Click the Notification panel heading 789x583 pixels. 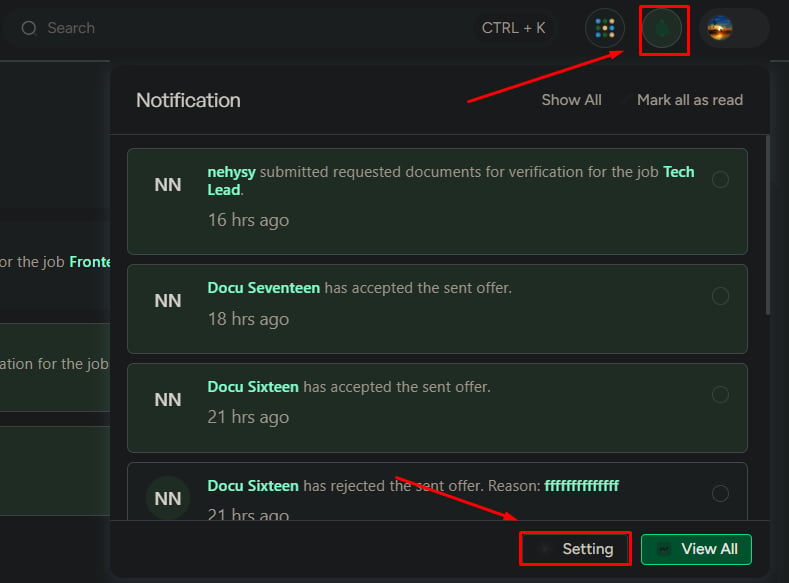(x=188, y=101)
